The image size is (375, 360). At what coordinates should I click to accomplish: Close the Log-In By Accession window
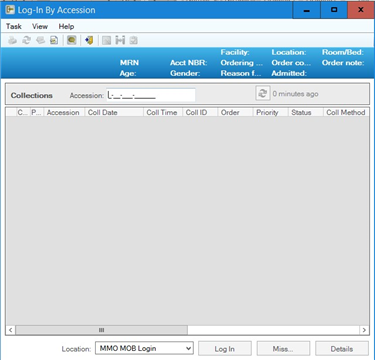(361, 10)
